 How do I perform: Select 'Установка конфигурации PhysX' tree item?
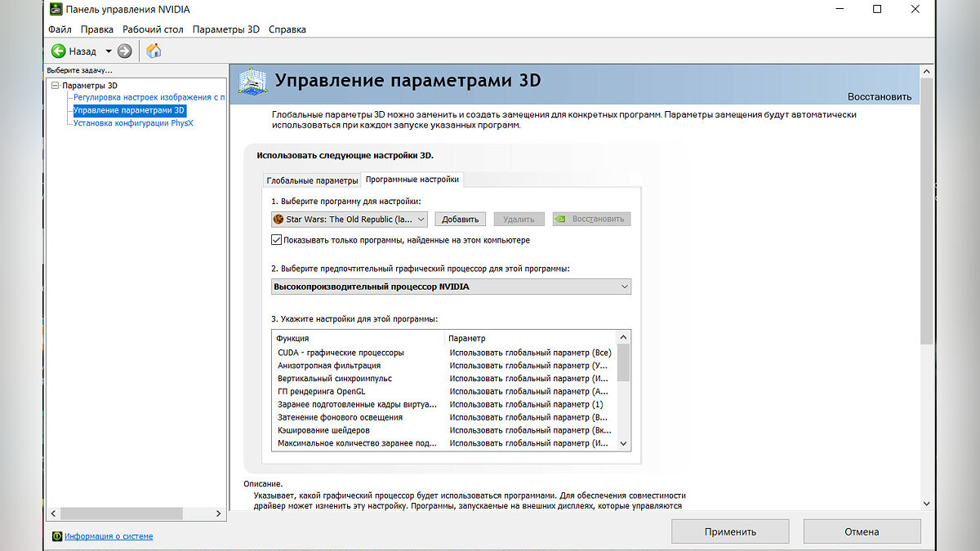tap(133, 123)
